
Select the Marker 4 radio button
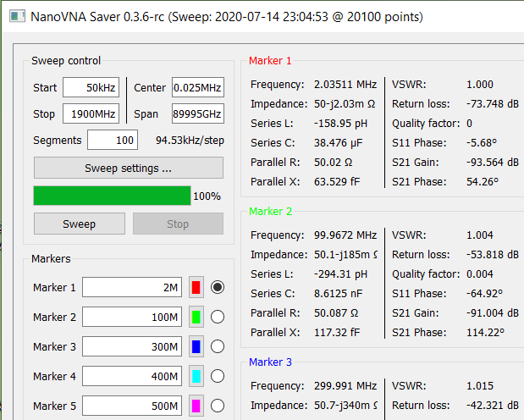218,376
